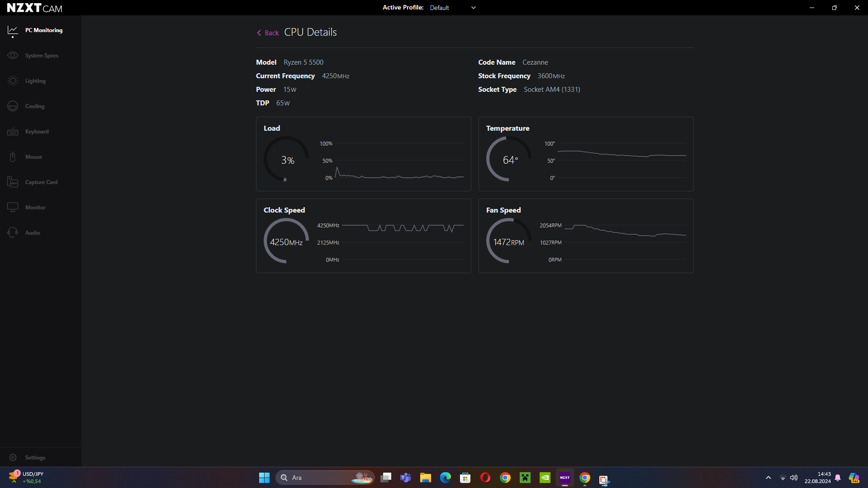Open the Active Profile dropdown

[x=453, y=8]
